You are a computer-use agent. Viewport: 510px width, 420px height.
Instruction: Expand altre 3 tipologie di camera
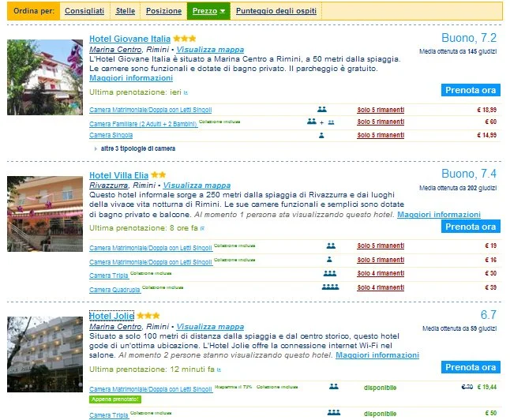[138, 148]
